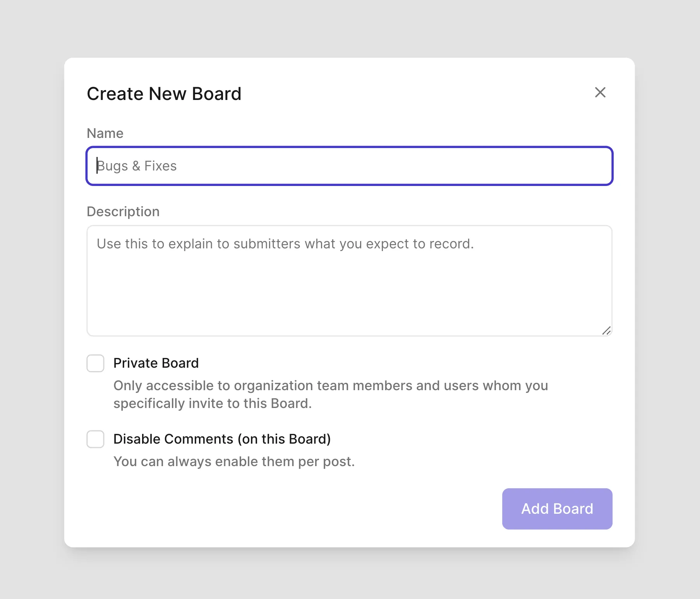
Task: Click the Create New Board title
Action: coord(164,93)
